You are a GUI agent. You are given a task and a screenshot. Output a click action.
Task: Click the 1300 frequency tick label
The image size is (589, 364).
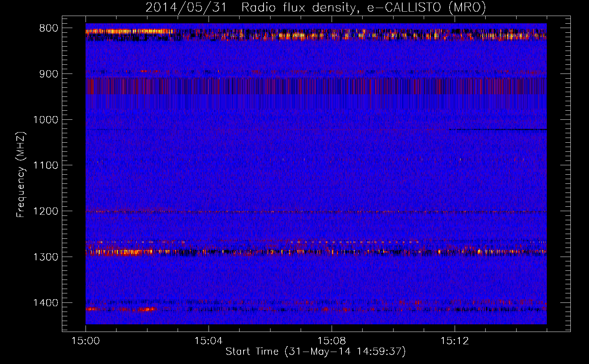[x=46, y=257]
